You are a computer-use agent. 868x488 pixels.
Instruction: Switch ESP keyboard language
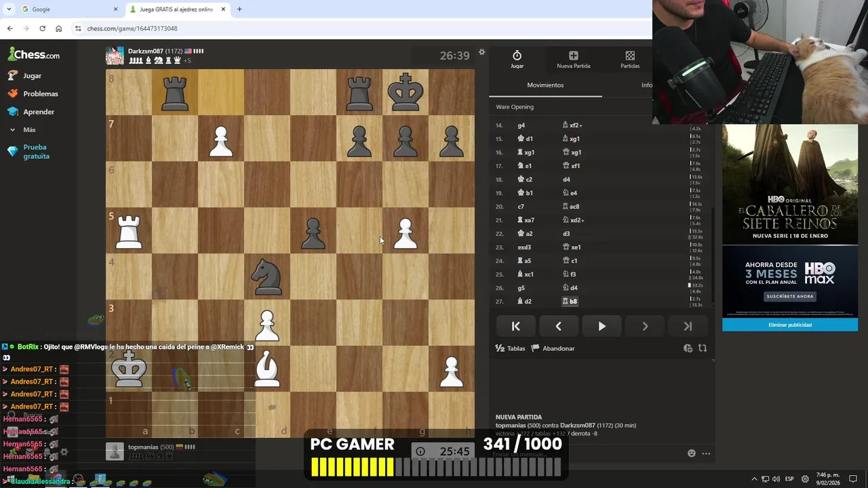coord(789,479)
